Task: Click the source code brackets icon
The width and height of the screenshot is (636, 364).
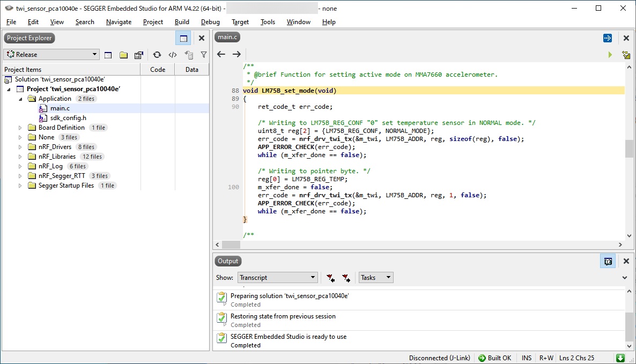Action: 172,55
